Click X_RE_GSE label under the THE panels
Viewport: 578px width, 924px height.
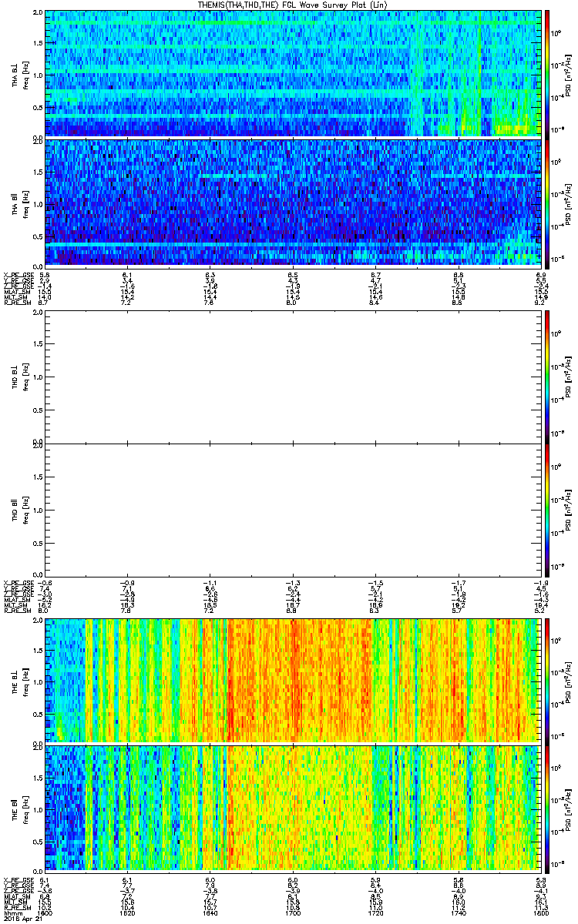pyautogui.click(x=18, y=880)
